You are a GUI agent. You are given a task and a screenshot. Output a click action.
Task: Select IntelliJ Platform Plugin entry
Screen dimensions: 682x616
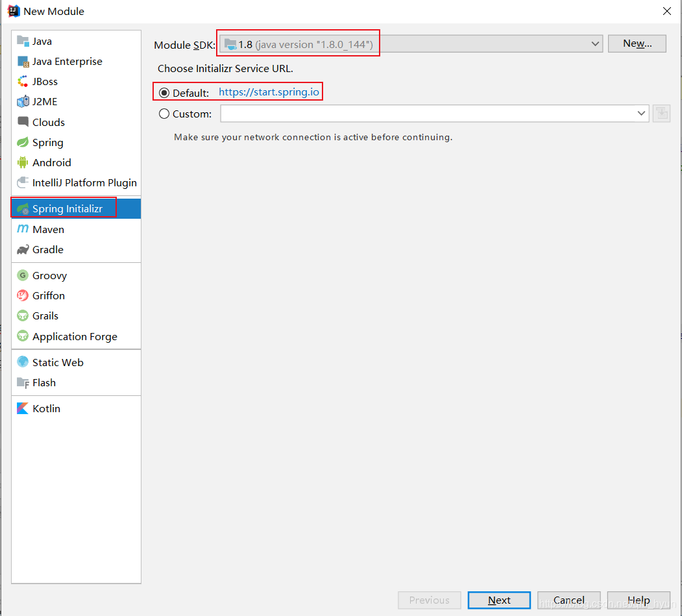pos(76,182)
